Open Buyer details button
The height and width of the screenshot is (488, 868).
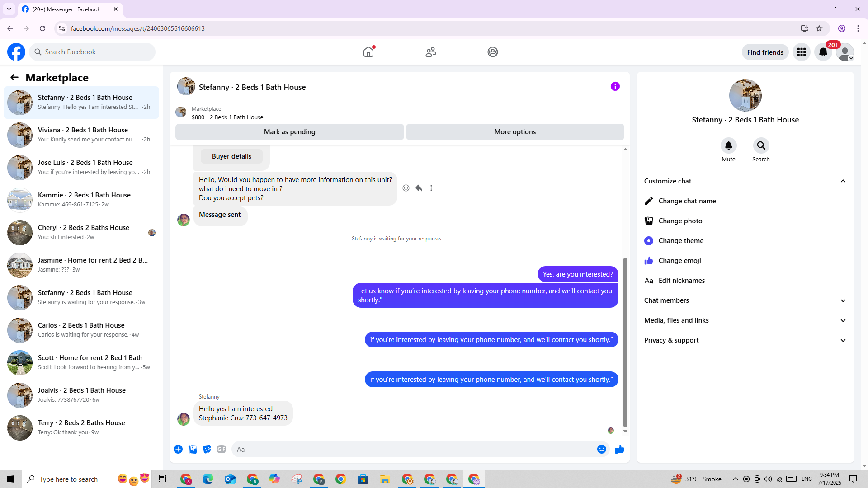point(232,156)
